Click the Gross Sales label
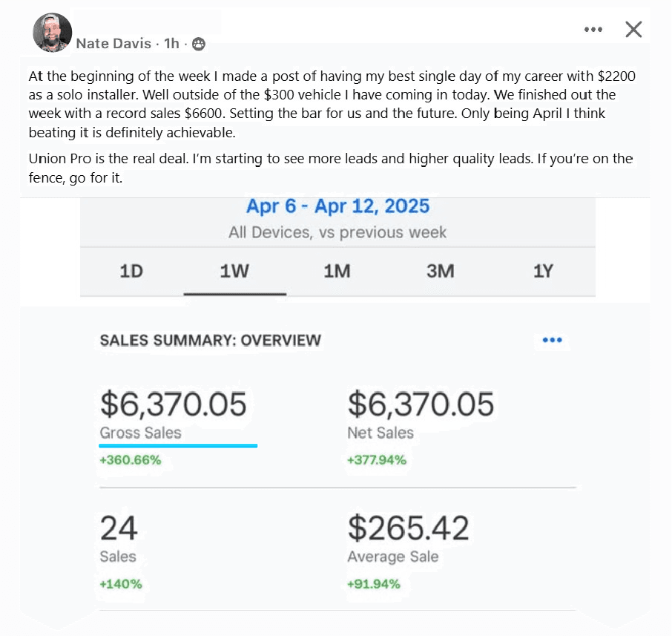 pos(141,433)
